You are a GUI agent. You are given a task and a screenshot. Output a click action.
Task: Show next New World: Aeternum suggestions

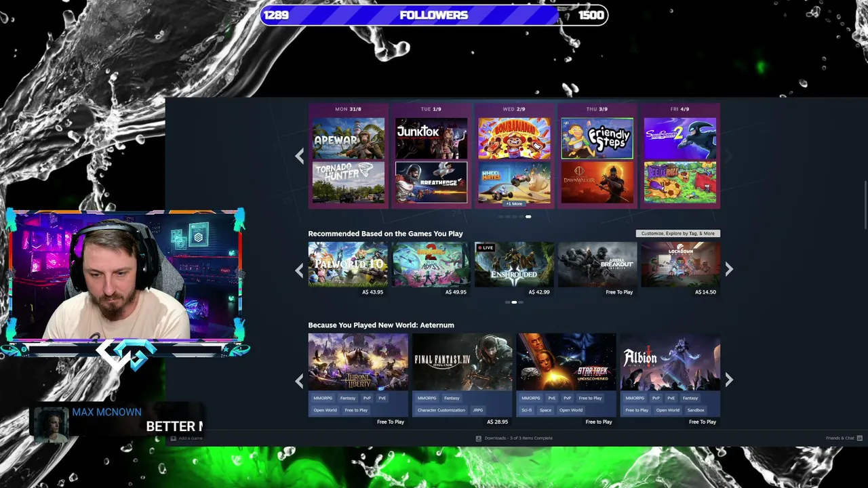[729, 380]
